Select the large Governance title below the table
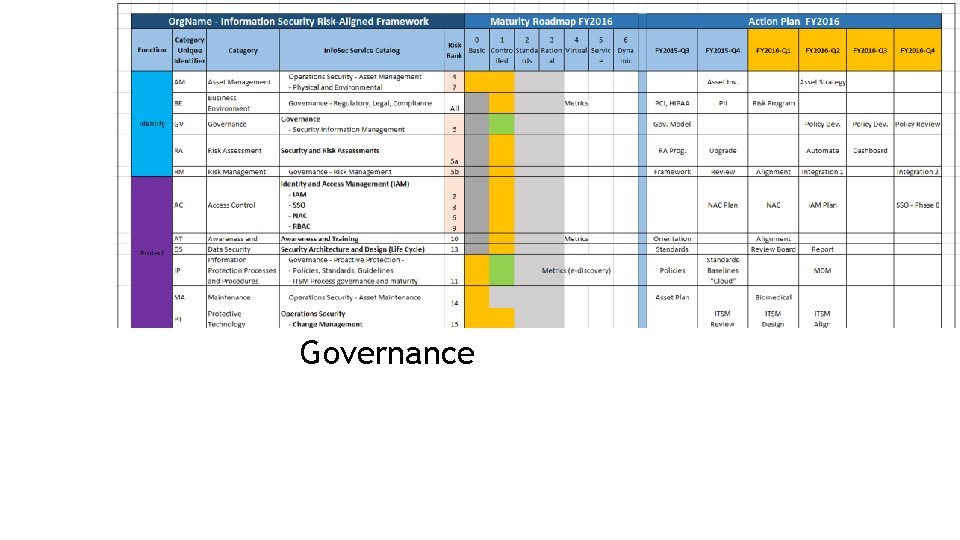The height and width of the screenshot is (540, 960). click(x=387, y=353)
